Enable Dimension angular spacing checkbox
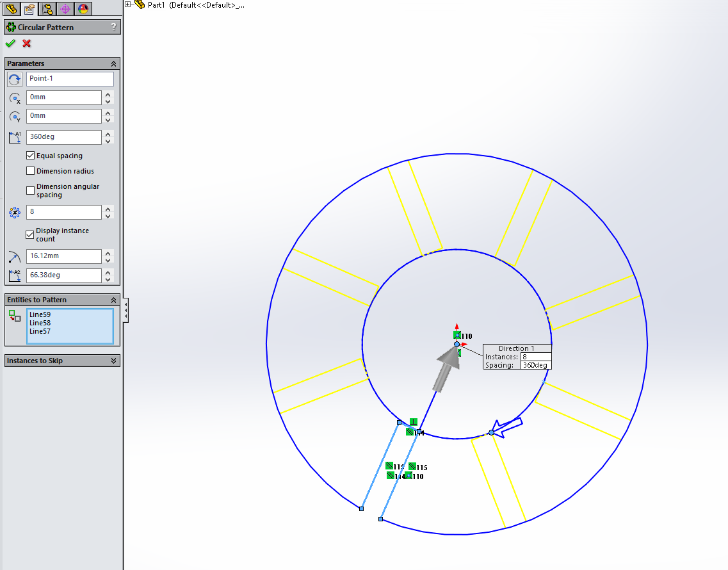 tap(30, 190)
